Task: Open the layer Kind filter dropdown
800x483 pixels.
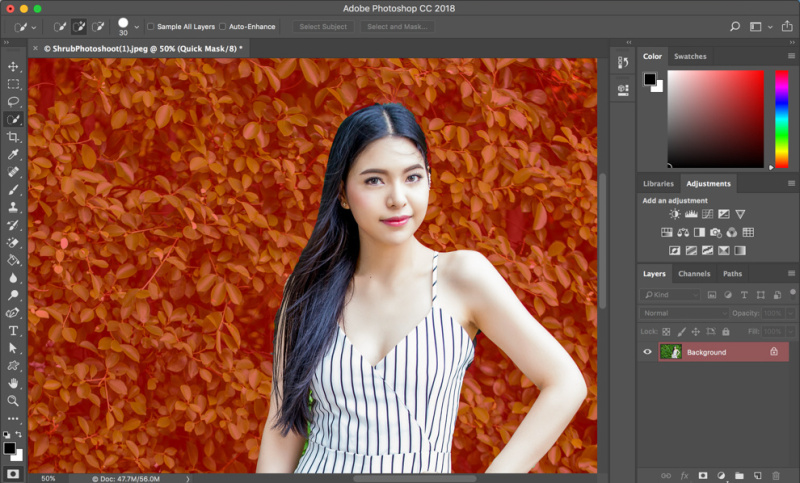Action: pyautogui.click(x=671, y=295)
